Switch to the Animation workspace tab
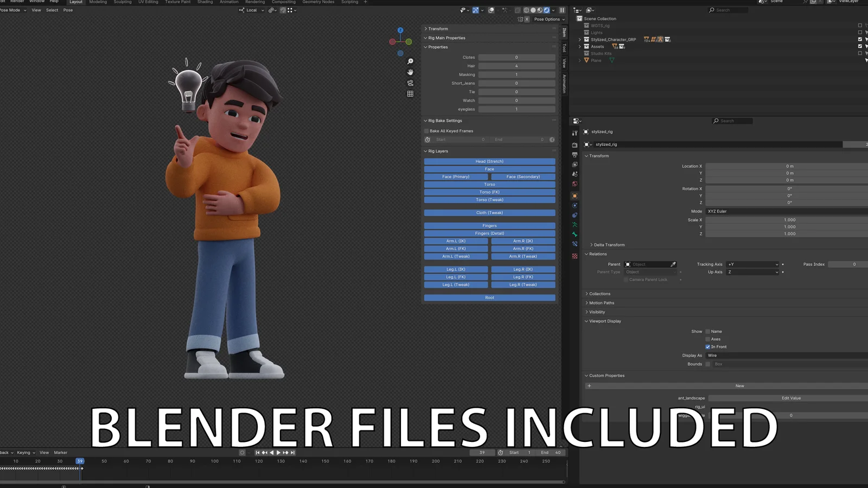Screen dimensions: 868x488 click(x=228, y=2)
